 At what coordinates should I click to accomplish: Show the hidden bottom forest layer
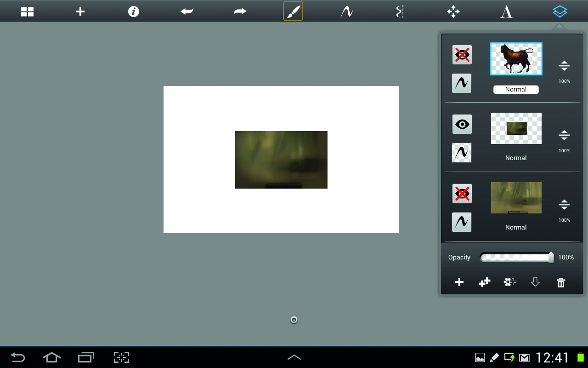462,194
